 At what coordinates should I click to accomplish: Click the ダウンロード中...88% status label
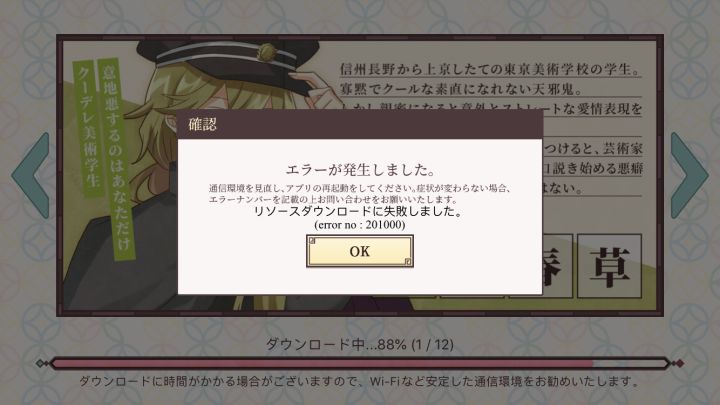click(360, 344)
